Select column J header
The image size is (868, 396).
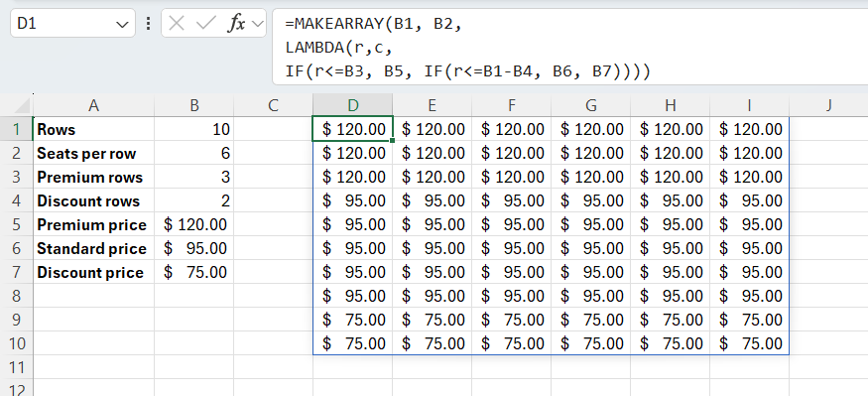(x=828, y=105)
